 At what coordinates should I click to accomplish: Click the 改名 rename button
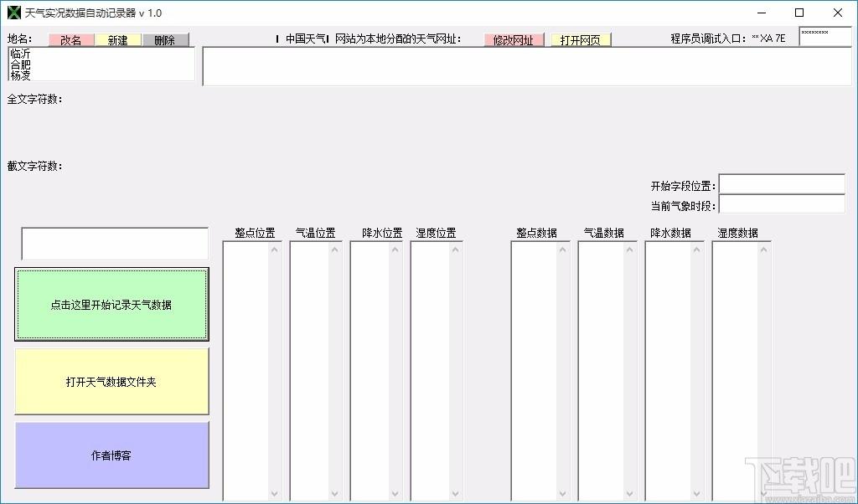click(71, 40)
